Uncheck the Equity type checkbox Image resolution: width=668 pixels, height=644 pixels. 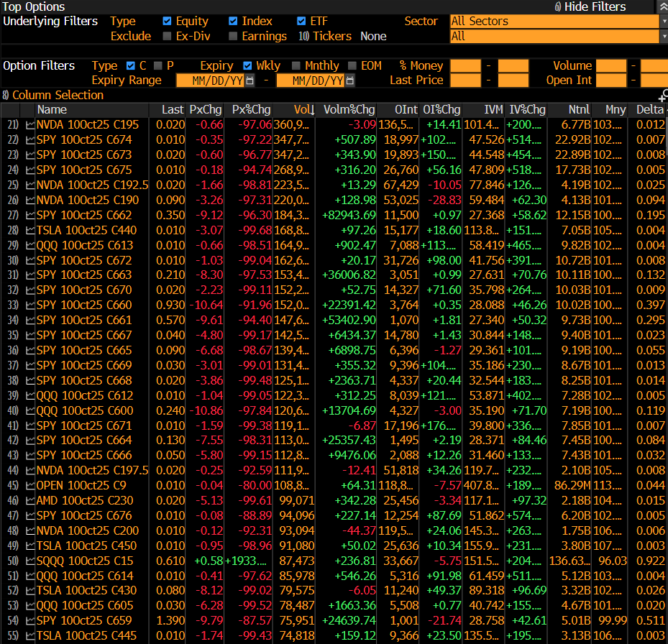click(x=168, y=22)
